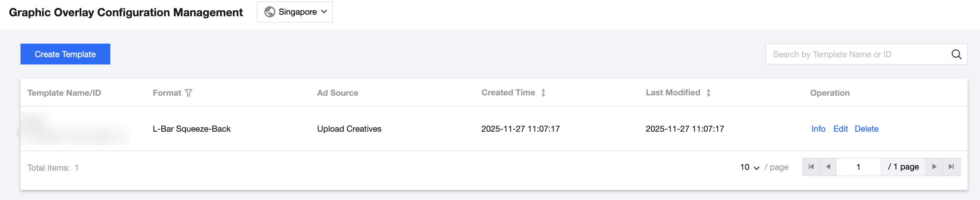Sort by Created Time arrows icon
Image resolution: width=980 pixels, height=200 pixels.
click(x=543, y=93)
